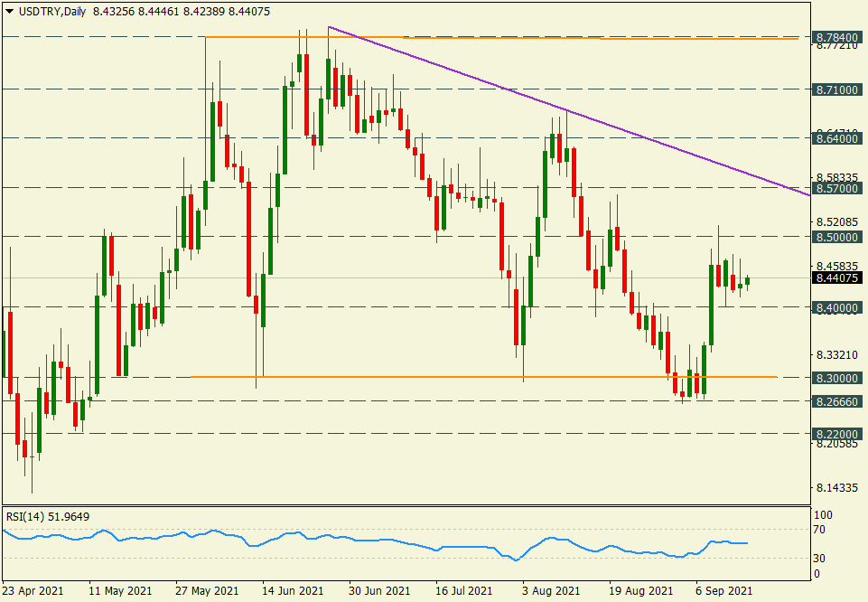Click the 14 Jun 2021 date label
The image size is (868, 602).
coord(293,591)
